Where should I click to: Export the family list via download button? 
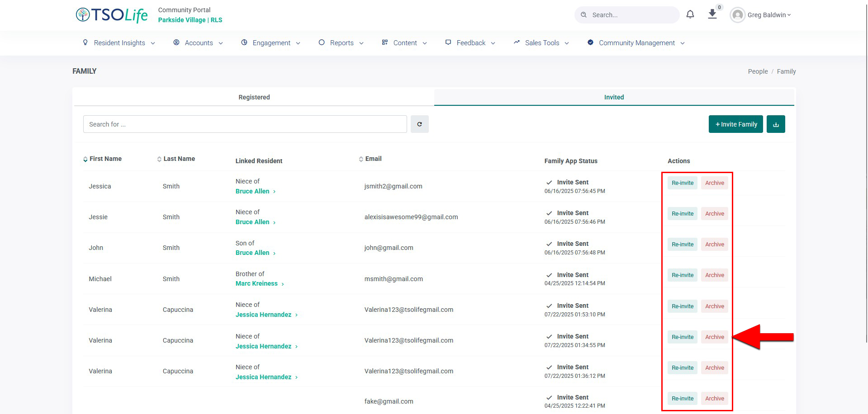pos(776,124)
